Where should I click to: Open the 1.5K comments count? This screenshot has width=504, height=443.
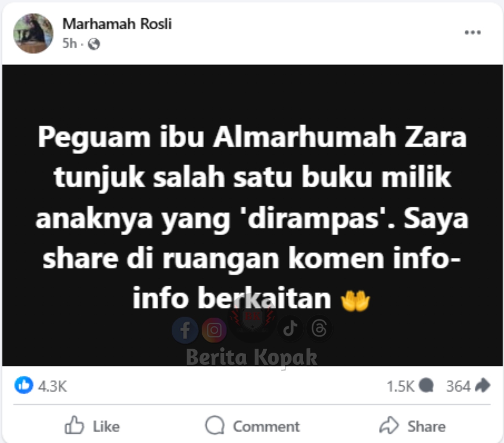coord(400,386)
